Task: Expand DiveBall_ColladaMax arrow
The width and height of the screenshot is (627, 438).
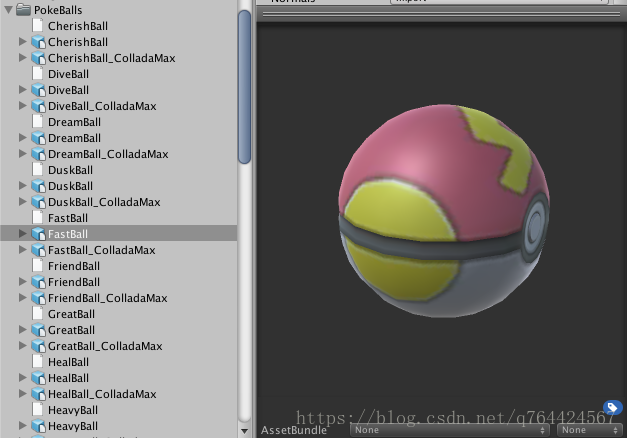Action: click(x=23, y=105)
